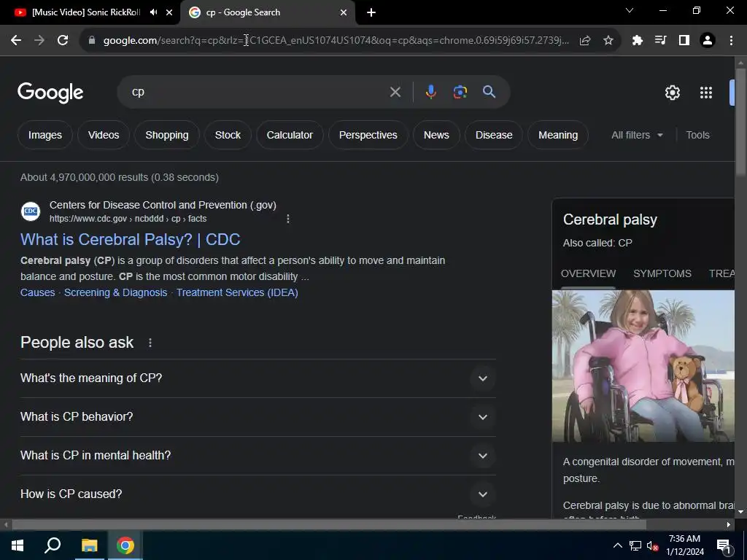747x560 pixels.
Task: Open the Screening & Diagnosis sitelink
Action: pos(116,293)
